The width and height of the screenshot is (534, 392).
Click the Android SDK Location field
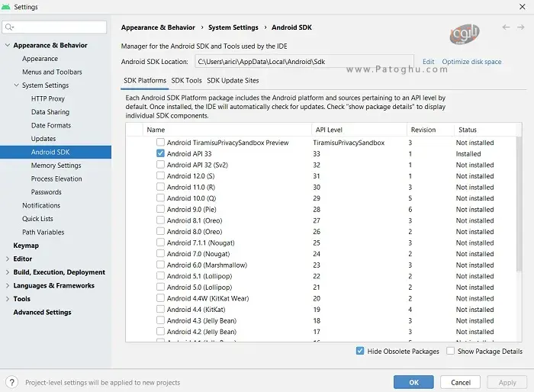pos(304,62)
